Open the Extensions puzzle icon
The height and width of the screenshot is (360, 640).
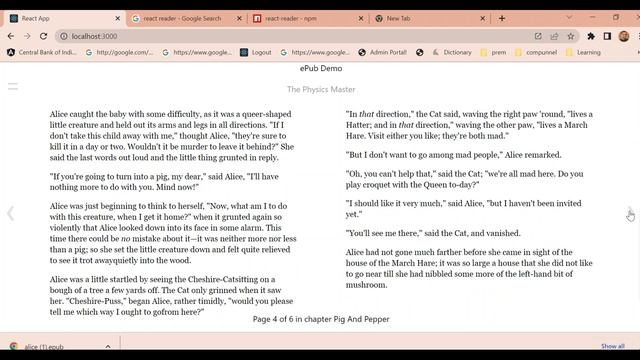pos(591,36)
